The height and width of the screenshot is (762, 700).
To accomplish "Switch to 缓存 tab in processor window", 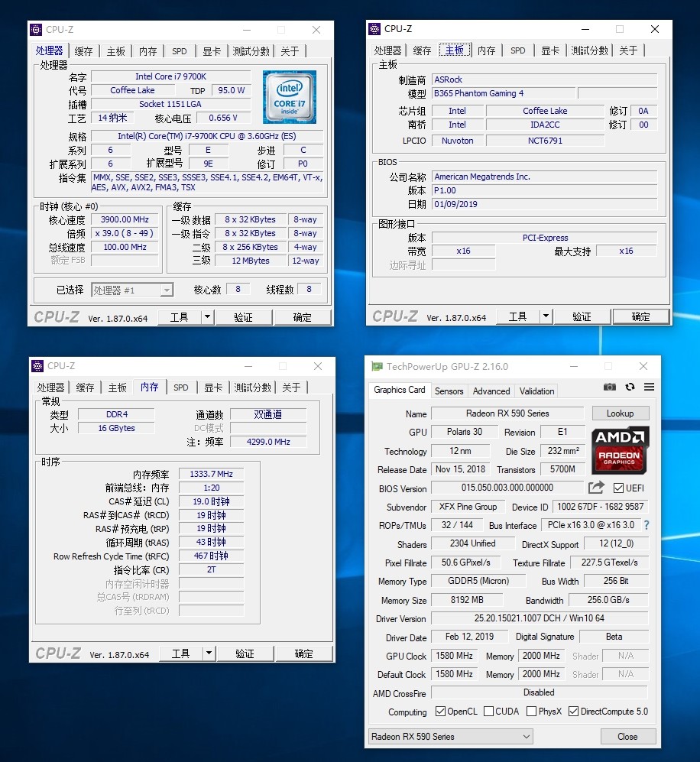I will point(83,51).
